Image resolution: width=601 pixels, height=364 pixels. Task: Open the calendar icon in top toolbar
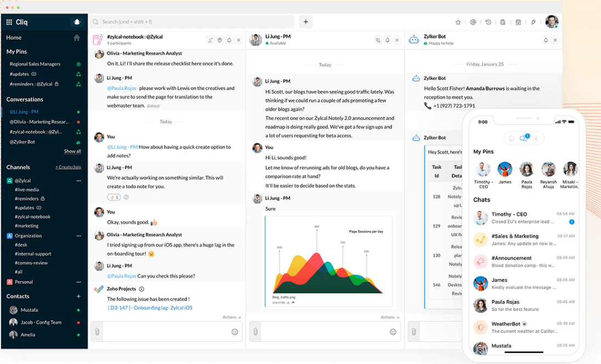pos(518,22)
